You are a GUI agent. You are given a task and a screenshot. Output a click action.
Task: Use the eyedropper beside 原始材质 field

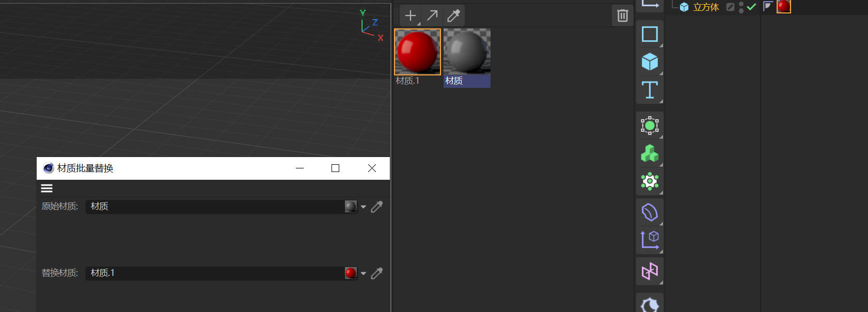377,207
